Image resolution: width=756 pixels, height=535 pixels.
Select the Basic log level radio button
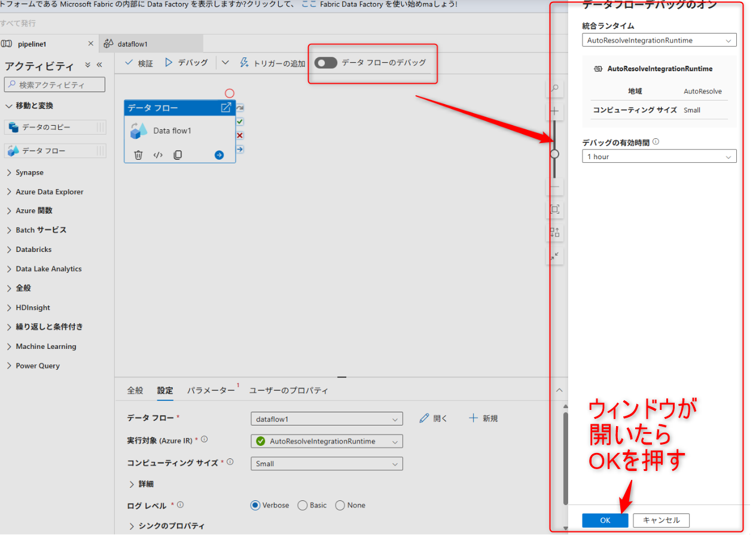304,505
